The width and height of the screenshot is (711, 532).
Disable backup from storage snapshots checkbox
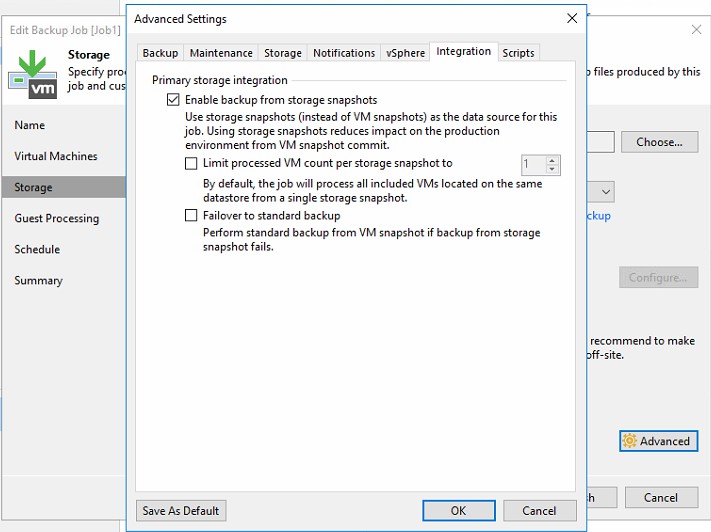(174, 100)
